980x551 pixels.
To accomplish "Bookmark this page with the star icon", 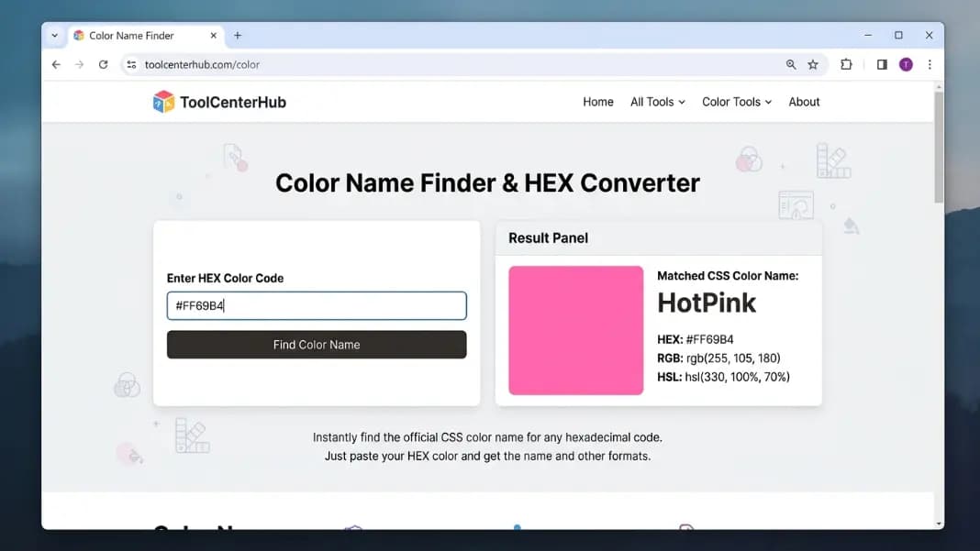I will (x=812, y=64).
